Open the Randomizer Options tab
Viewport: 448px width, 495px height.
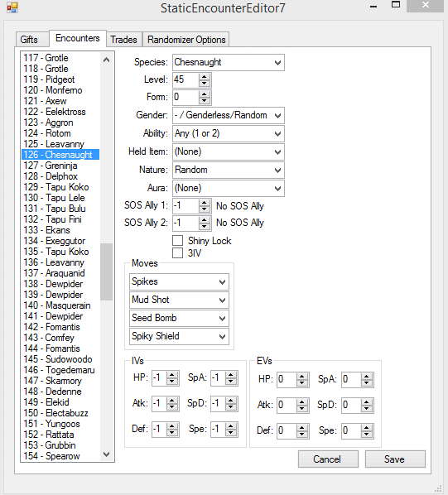point(186,40)
